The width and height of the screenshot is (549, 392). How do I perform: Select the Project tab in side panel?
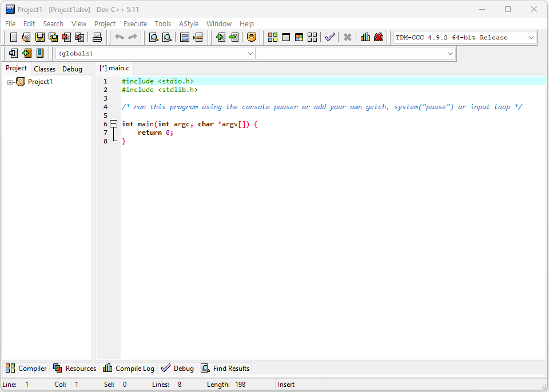tap(16, 68)
